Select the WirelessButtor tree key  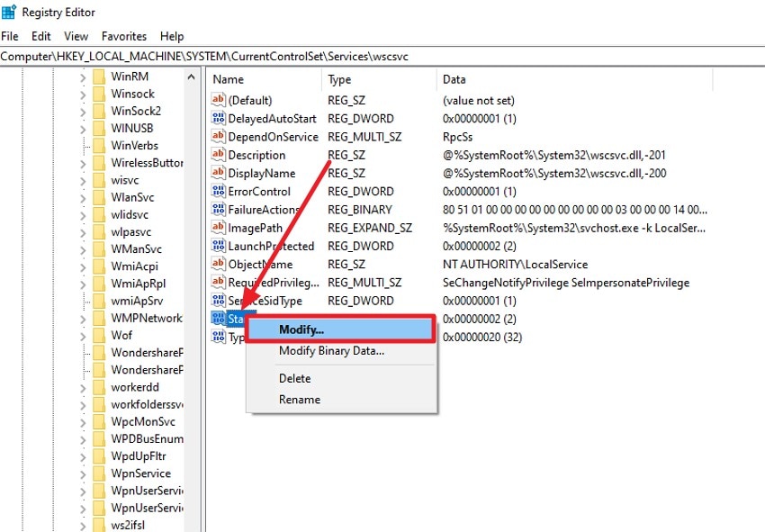[147, 163]
